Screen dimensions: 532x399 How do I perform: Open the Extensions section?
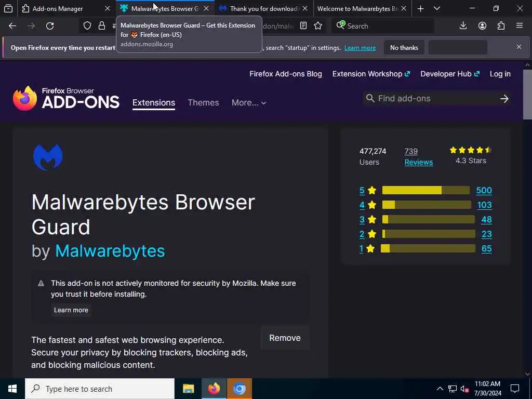point(154,102)
